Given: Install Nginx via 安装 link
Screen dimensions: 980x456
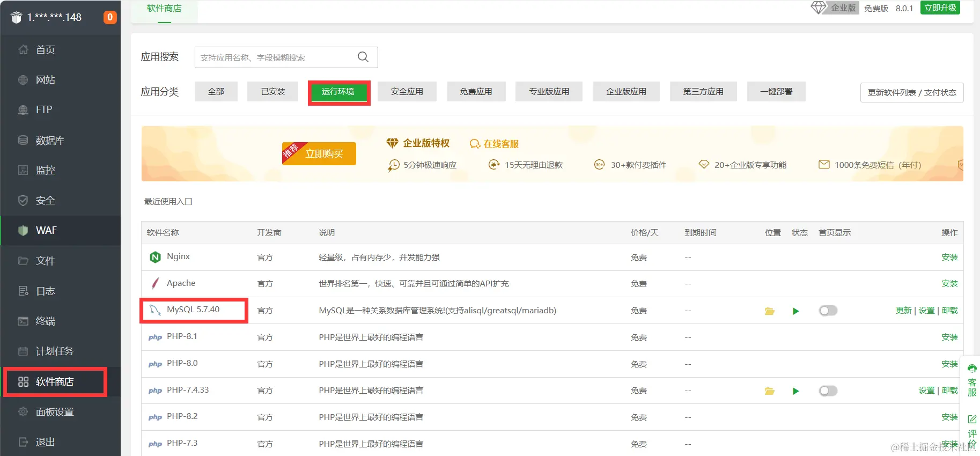Looking at the screenshot, I should pyautogui.click(x=949, y=258).
